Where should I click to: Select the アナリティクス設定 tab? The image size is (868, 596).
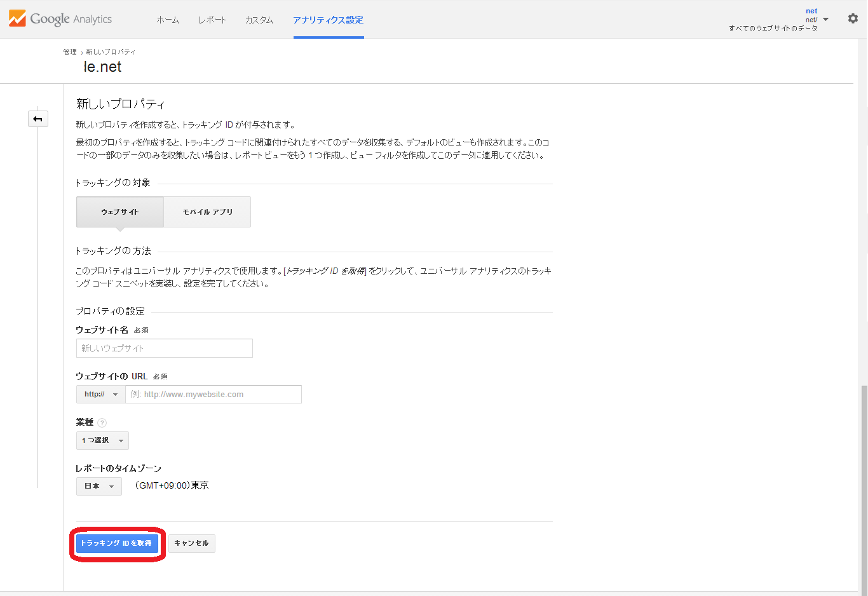(328, 20)
